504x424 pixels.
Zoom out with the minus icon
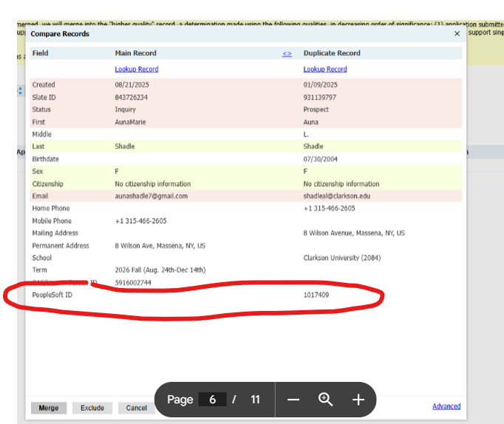(293, 400)
